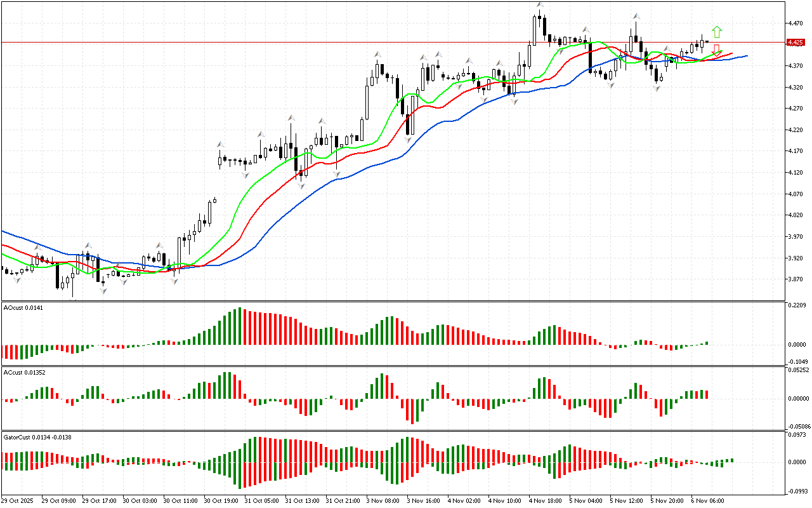Click the 0.0973 value on GatorCust scale
This screenshot has width=812, height=508.
[797, 435]
